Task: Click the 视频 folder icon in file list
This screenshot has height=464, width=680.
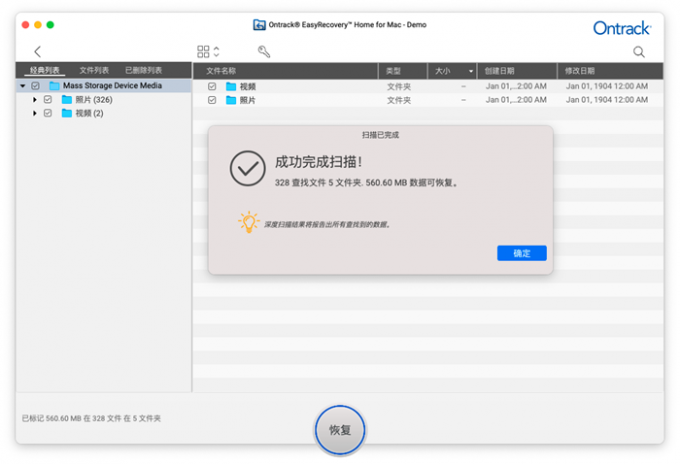Action: pos(231,87)
